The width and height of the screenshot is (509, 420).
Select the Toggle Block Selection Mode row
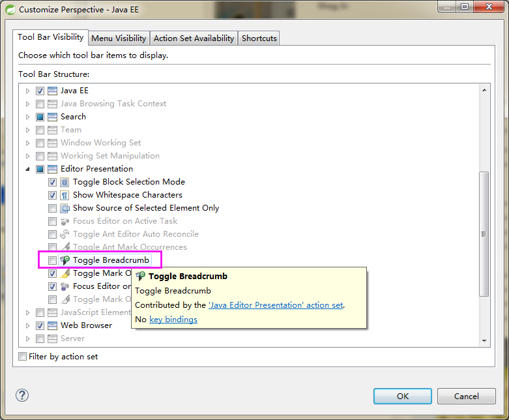pos(129,182)
